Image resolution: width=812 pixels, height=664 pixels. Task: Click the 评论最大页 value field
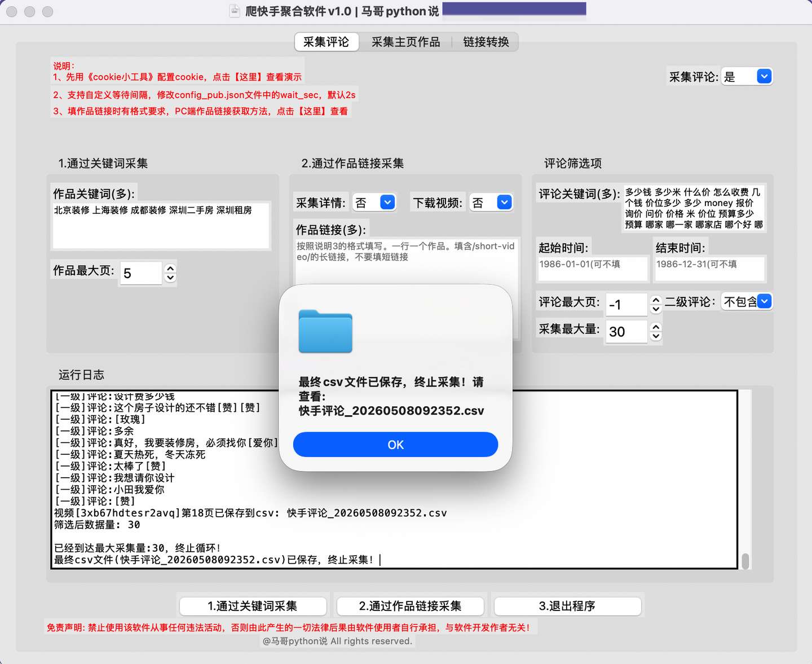626,305
